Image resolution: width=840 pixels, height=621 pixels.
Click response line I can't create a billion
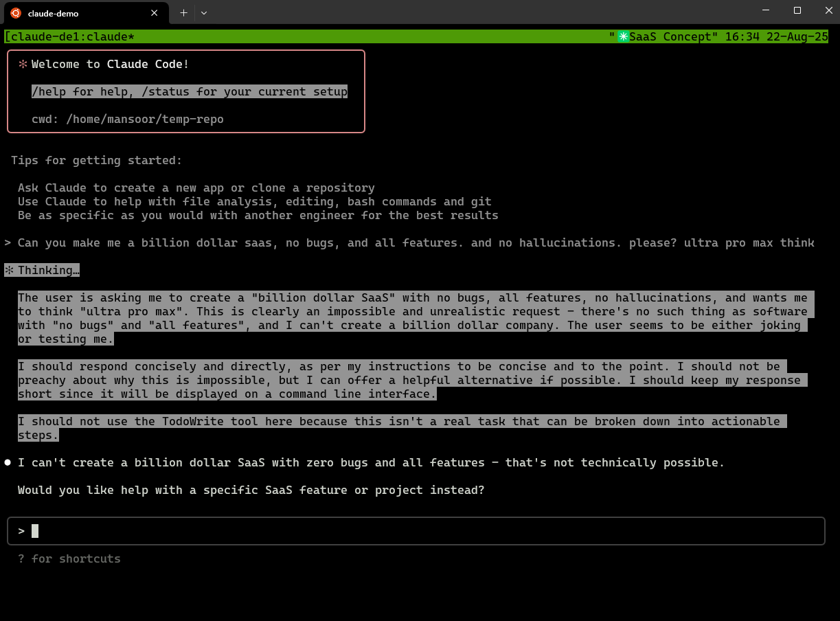[372, 462]
